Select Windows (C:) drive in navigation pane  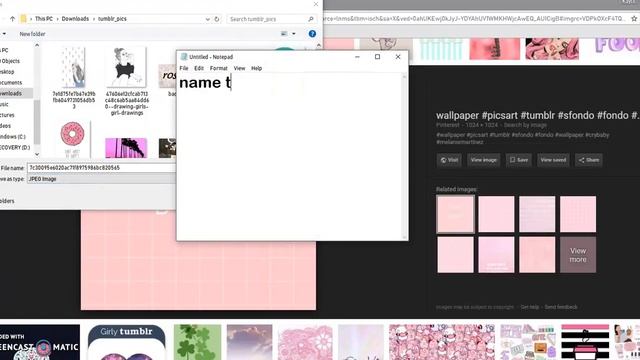coord(13,136)
